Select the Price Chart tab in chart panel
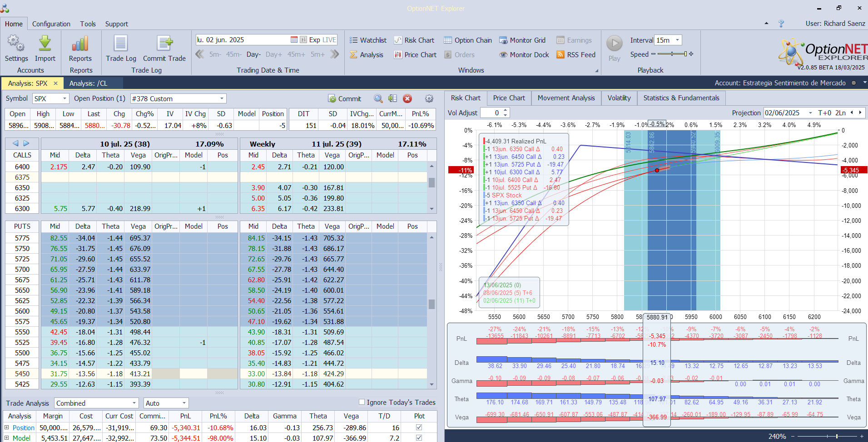Screen dimensions: 868x442 [509, 98]
